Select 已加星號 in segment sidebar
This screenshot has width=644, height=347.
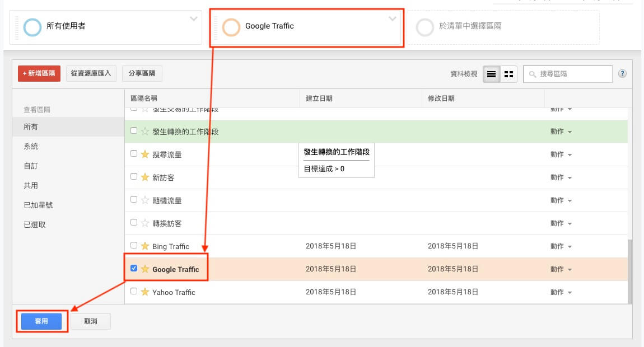coord(68,205)
